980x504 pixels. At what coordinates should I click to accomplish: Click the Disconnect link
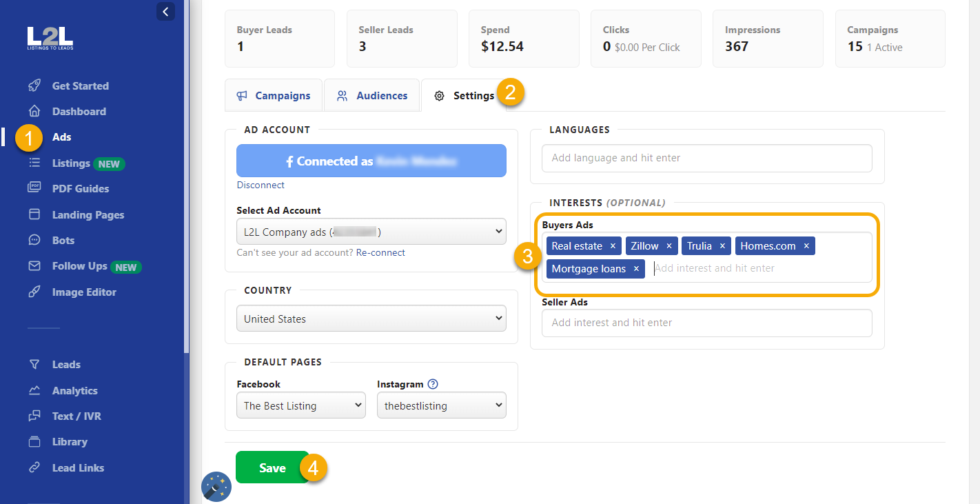coord(261,185)
